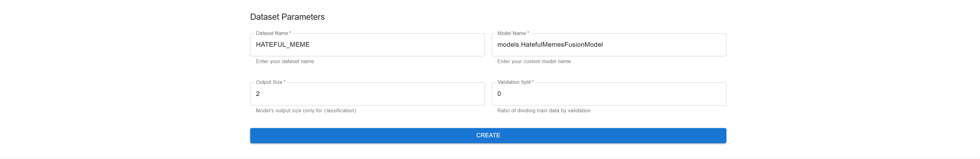Click the Dataset Parameters heading
Screen dimensions: 980x159
(x=287, y=17)
